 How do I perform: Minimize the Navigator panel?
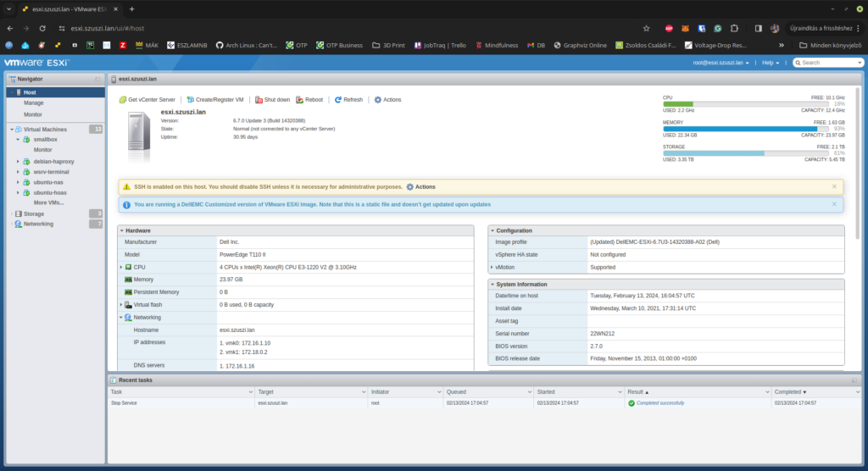tap(97, 79)
